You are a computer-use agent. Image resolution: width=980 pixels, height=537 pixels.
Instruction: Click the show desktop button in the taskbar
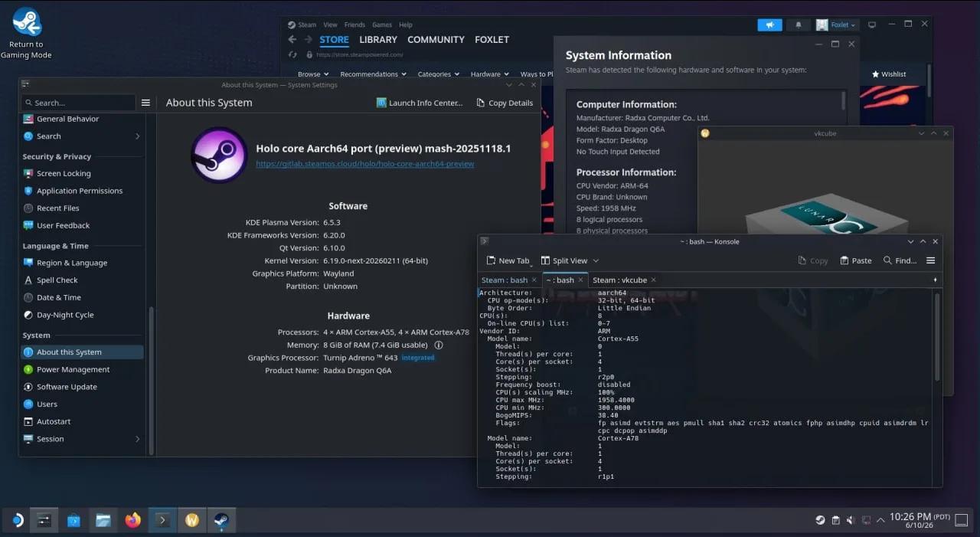click(963, 521)
